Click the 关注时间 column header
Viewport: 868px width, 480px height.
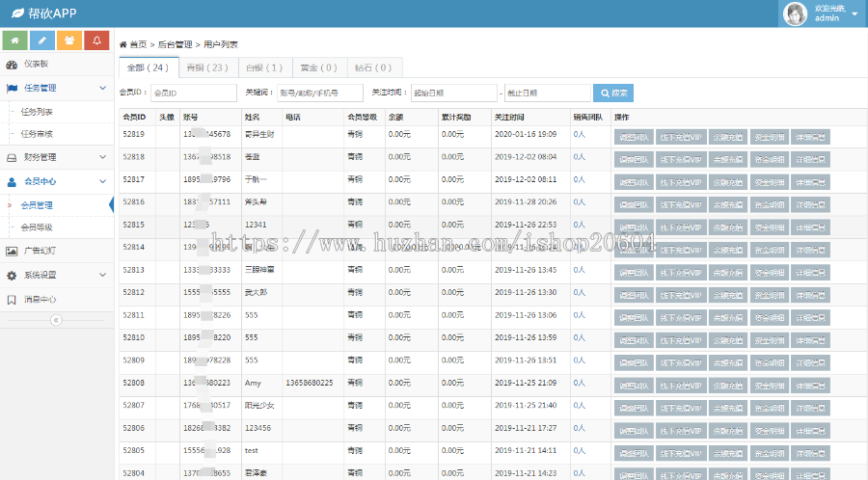pyautogui.click(x=509, y=118)
